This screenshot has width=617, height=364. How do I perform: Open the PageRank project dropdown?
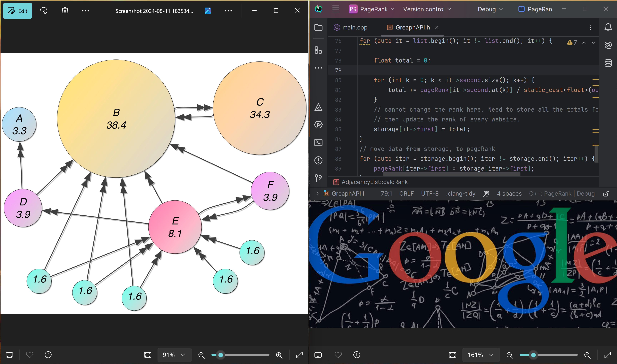372,9
